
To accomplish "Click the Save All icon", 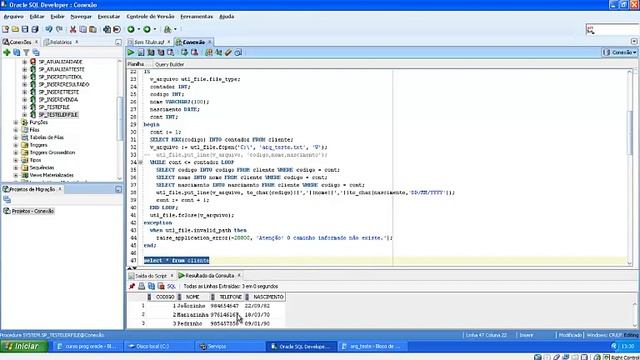I will [x=35, y=29].
